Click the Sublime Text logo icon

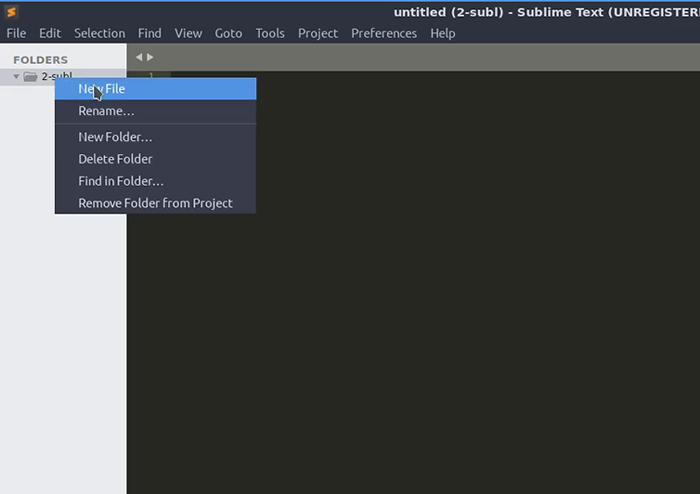point(11,12)
